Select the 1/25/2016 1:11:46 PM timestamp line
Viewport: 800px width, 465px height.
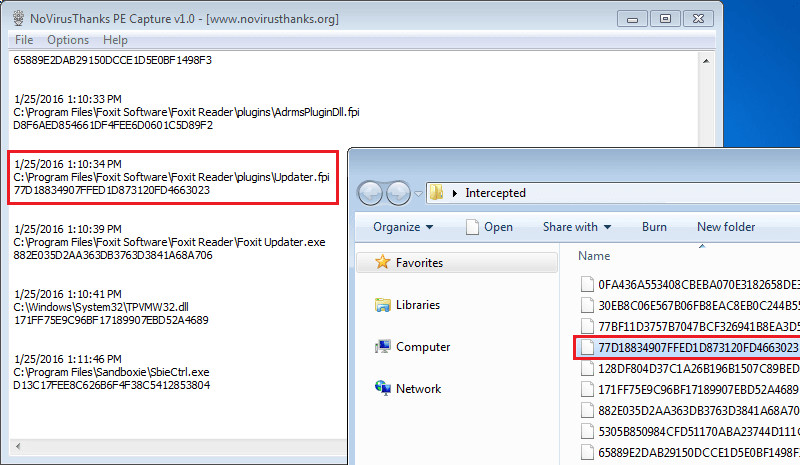coord(68,359)
